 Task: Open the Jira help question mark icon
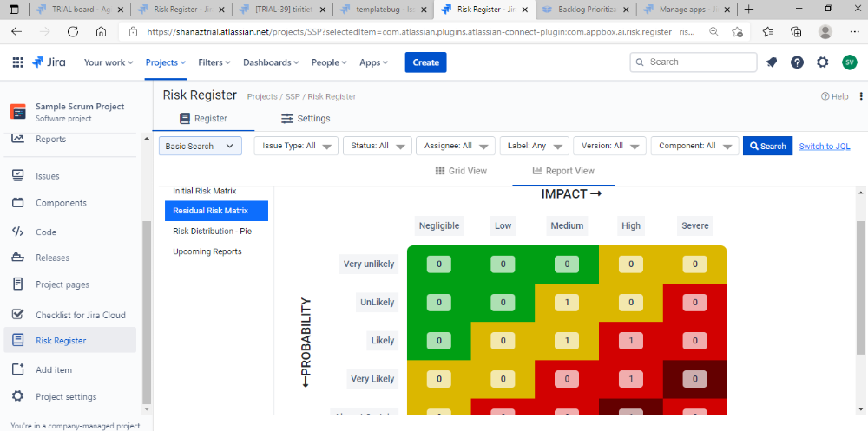tap(797, 62)
